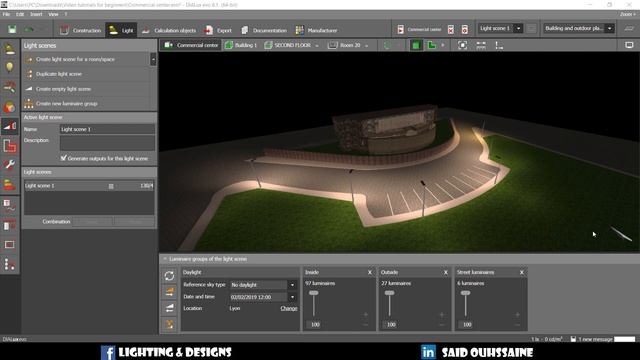Screen dimensions: 640x360
Task: Collapse Luminaire groups of the light scene
Action: 165,259
